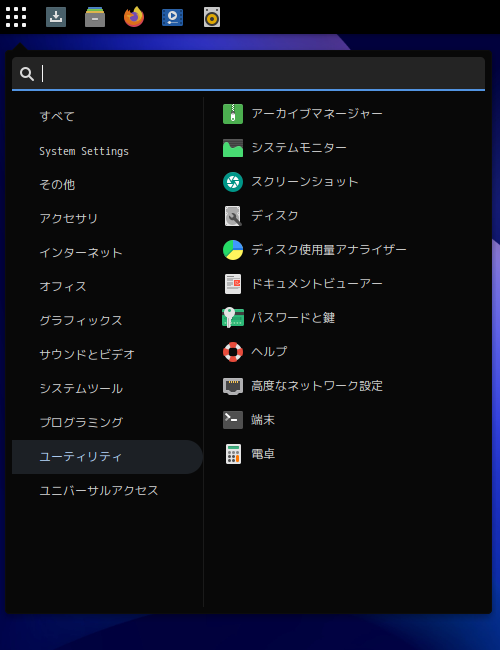Launch システムモニター by its label

(x=299, y=148)
